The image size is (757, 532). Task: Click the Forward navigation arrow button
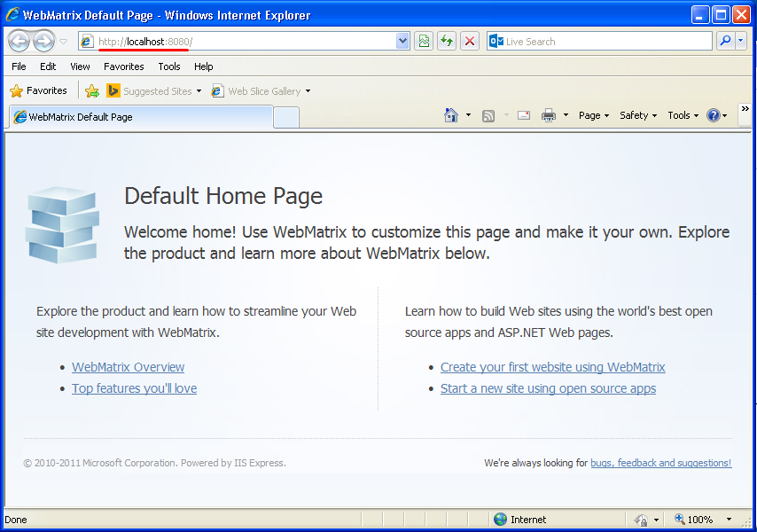44,41
